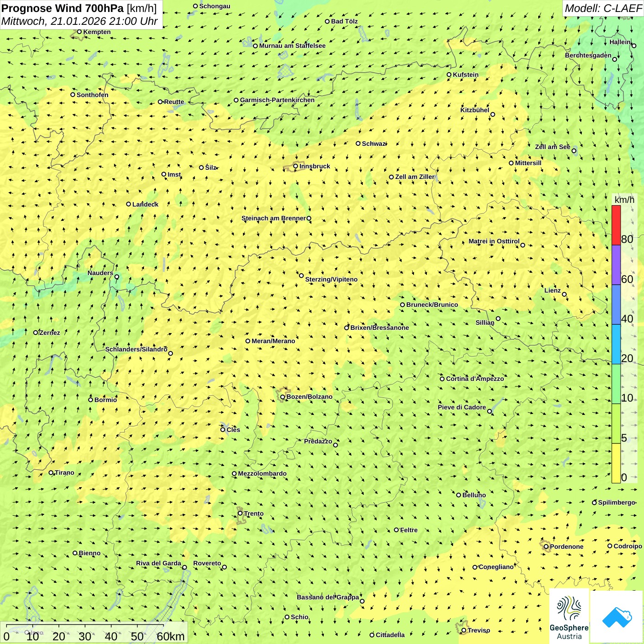This screenshot has height=644, width=644.
Task: Click the '60km' scale label
Action: click(x=171, y=637)
